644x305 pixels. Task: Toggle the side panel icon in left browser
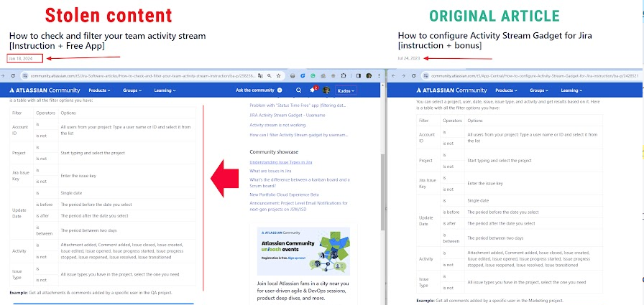point(359,76)
